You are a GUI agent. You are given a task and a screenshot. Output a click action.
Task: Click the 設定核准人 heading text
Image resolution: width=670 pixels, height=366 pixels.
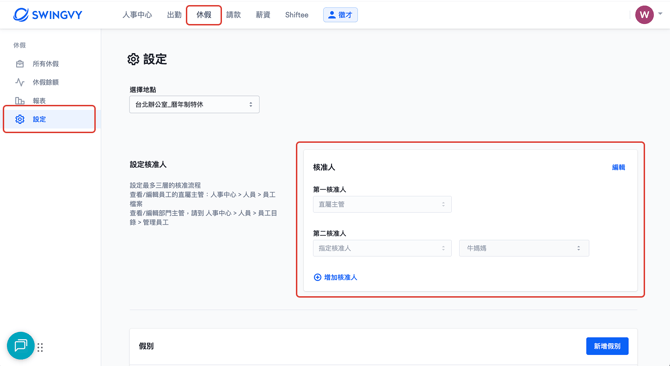coord(148,164)
